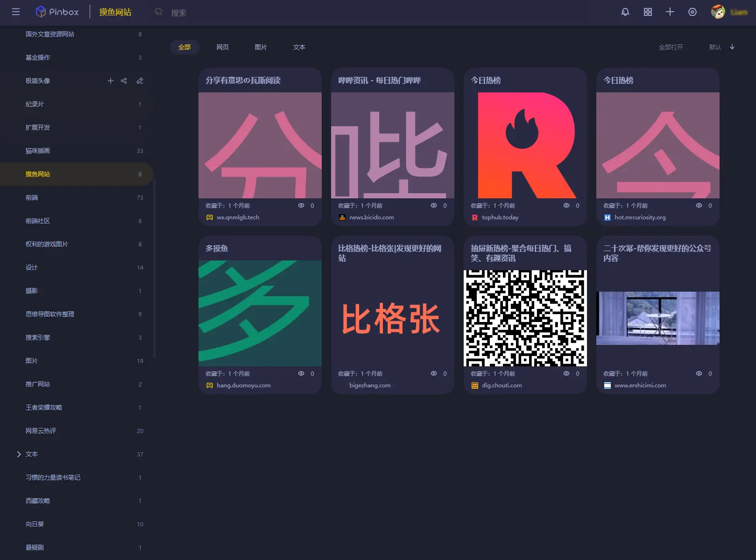756x560 pixels.
Task: Open 网易云热评 collection
Action: pyautogui.click(x=77, y=431)
